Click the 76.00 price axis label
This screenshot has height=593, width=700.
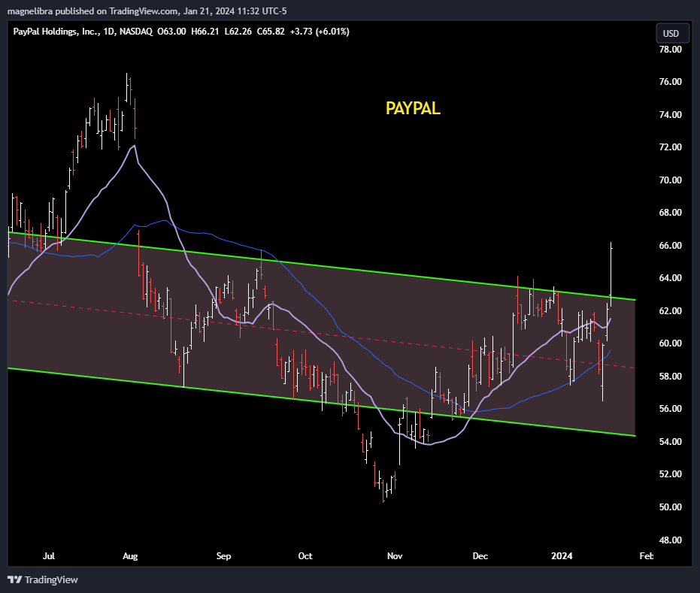[670, 82]
